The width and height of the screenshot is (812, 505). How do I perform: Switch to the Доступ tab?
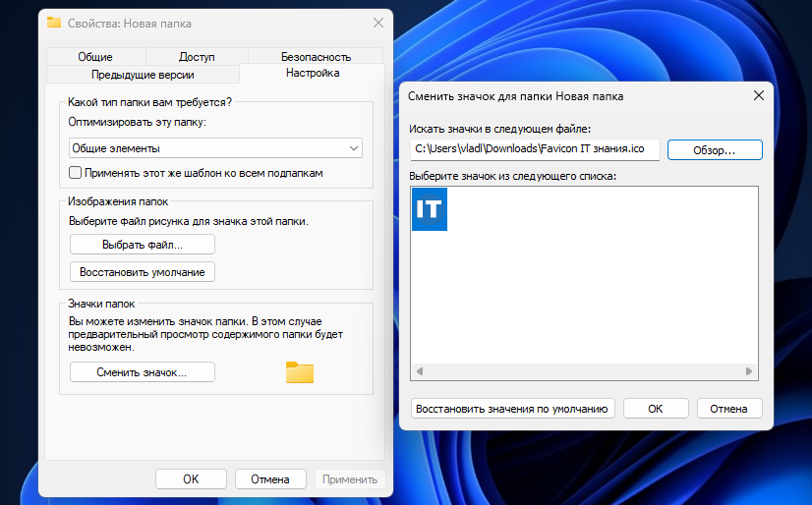pos(197,56)
